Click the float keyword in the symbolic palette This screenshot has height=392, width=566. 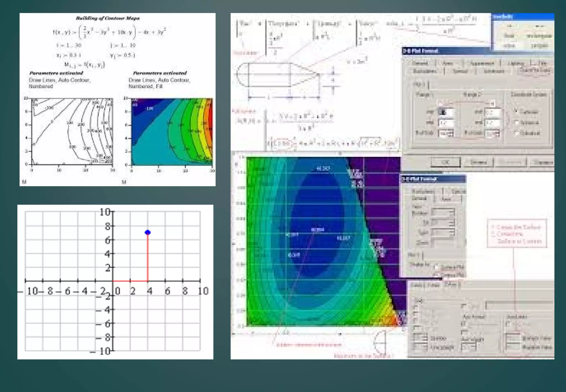click(509, 36)
